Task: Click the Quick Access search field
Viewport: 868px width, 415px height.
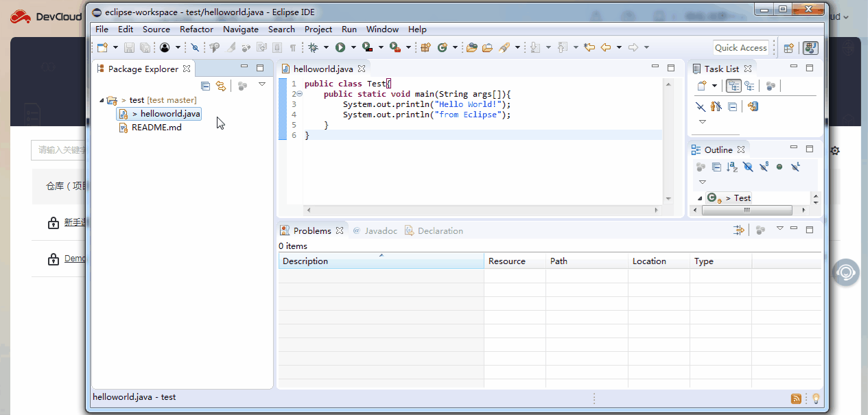Action: tap(740, 48)
